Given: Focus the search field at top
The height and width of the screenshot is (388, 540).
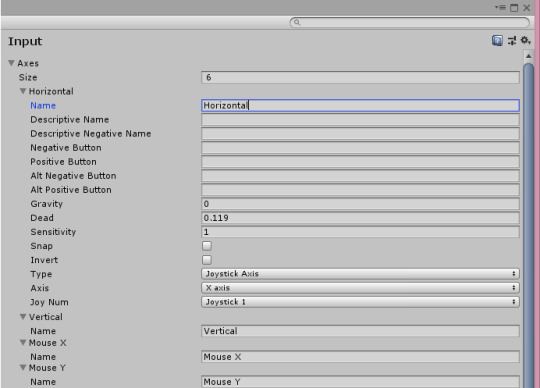Looking at the screenshot, I should (409, 22).
